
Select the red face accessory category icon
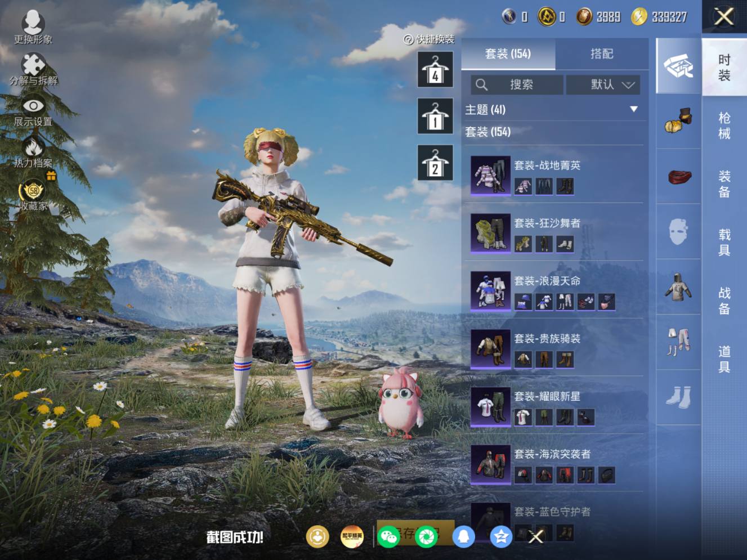pyautogui.click(x=679, y=176)
